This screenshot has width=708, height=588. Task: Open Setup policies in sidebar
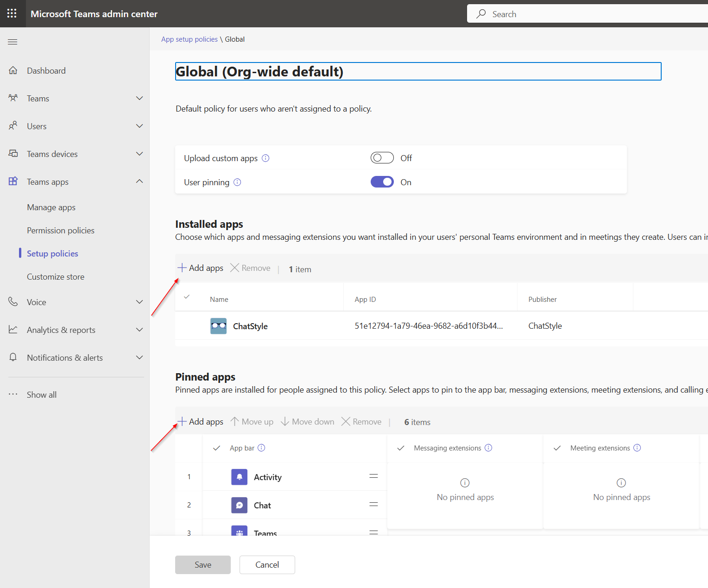tap(52, 254)
